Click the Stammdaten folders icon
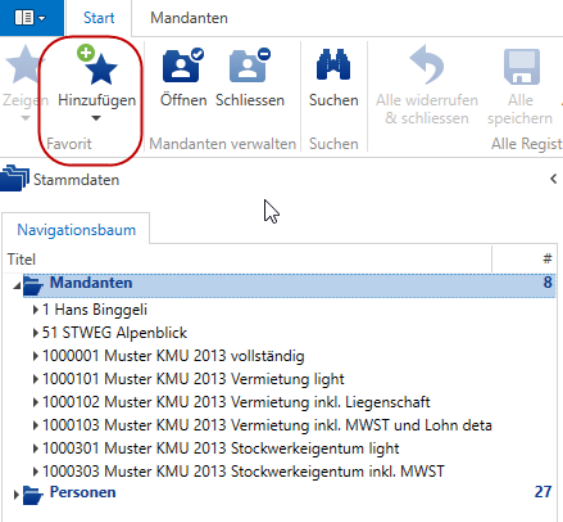The height and width of the screenshot is (522, 563). pos(14,178)
